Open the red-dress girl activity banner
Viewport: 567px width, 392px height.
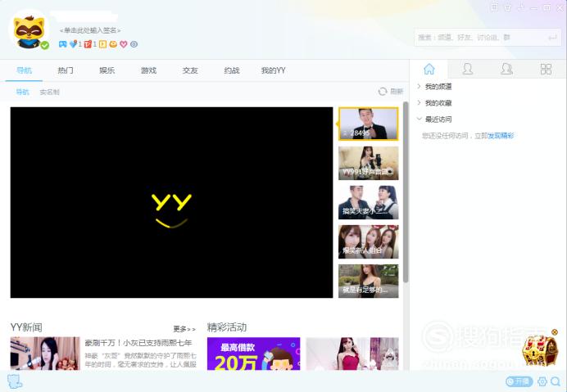(352, 354)
